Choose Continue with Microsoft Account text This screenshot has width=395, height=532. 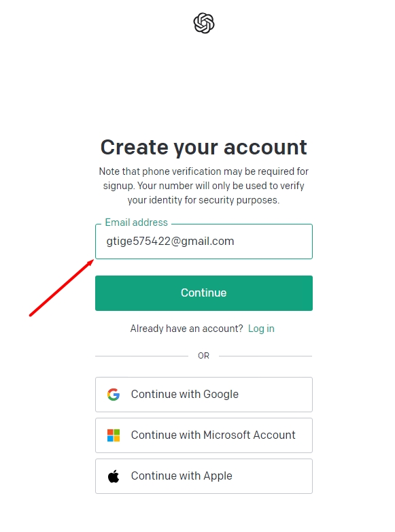(213, 435)
